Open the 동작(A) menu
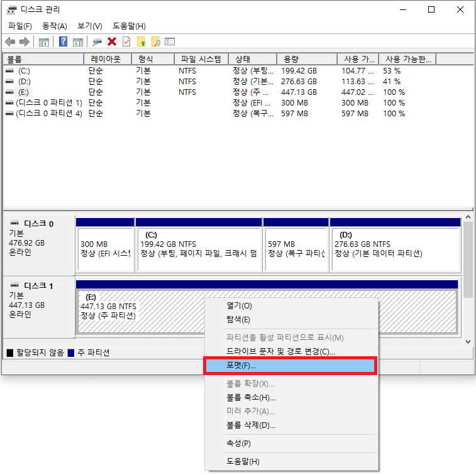Screen dimensions: 476x475 point(55,26)
